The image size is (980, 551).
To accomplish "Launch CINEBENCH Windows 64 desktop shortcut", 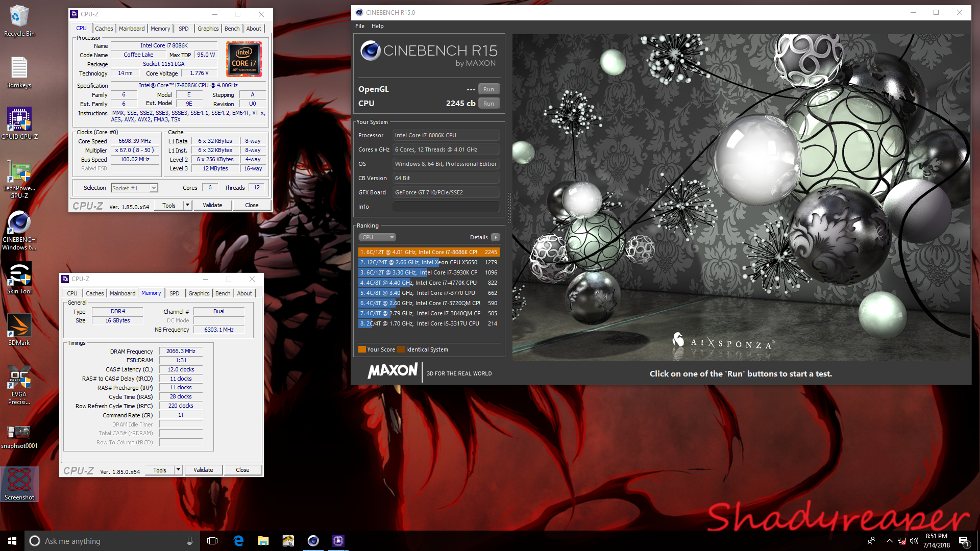I will [x=19, y=231].
